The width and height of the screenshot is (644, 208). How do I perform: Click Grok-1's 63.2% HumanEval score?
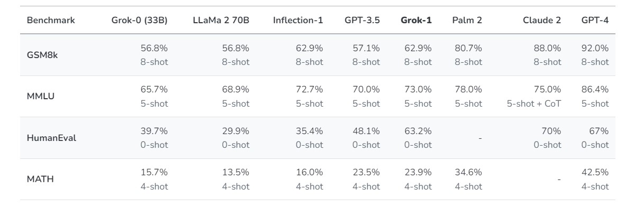[418, 131]
